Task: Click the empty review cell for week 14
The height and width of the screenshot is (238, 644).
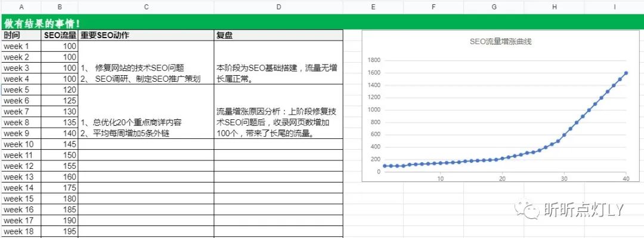Action: coord(278,188)
